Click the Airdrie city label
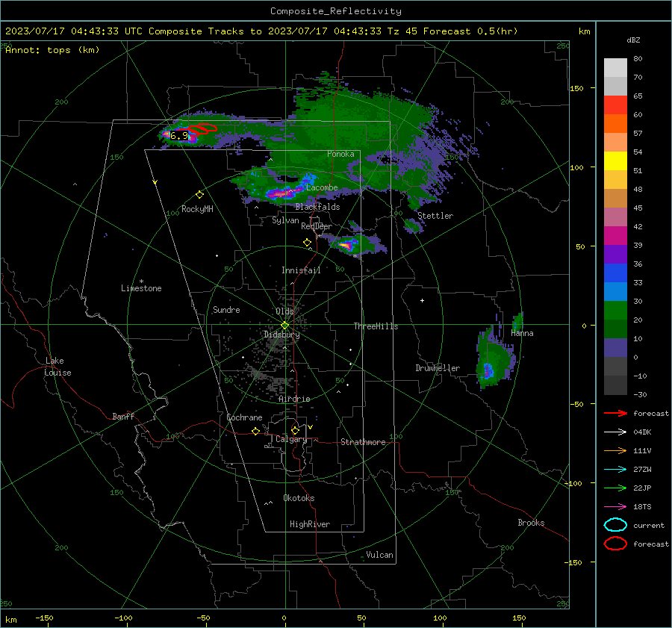672x628 pixels. (x=294, y=399)
